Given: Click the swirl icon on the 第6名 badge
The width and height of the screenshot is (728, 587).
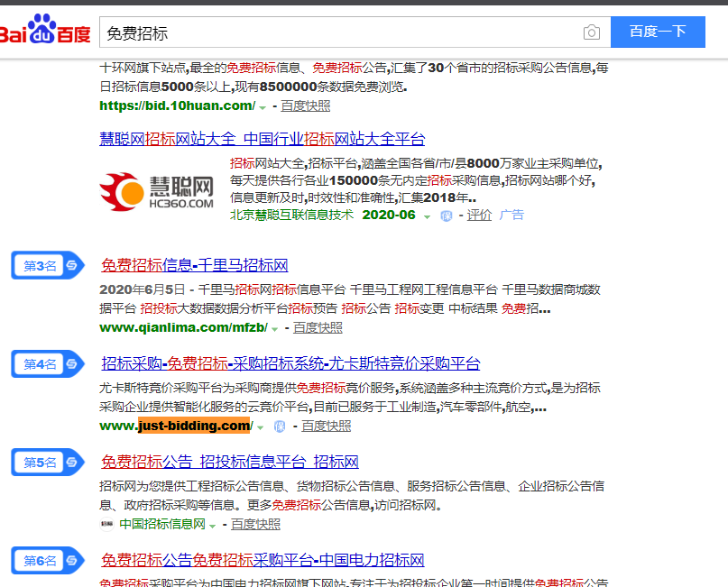Looking at the screenshot, I should [71, 561].
